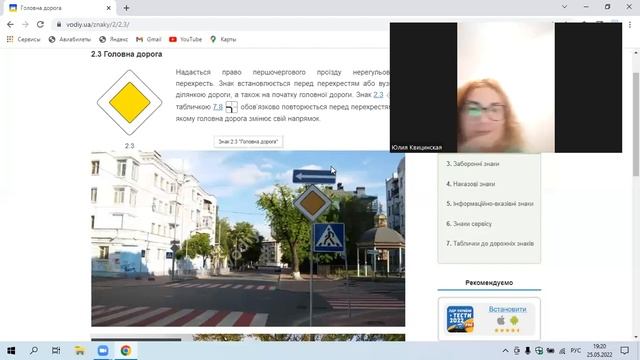Open File Explorer from the taskbar
The width and height of the screenshot is (640, 360).
(79, 351)
